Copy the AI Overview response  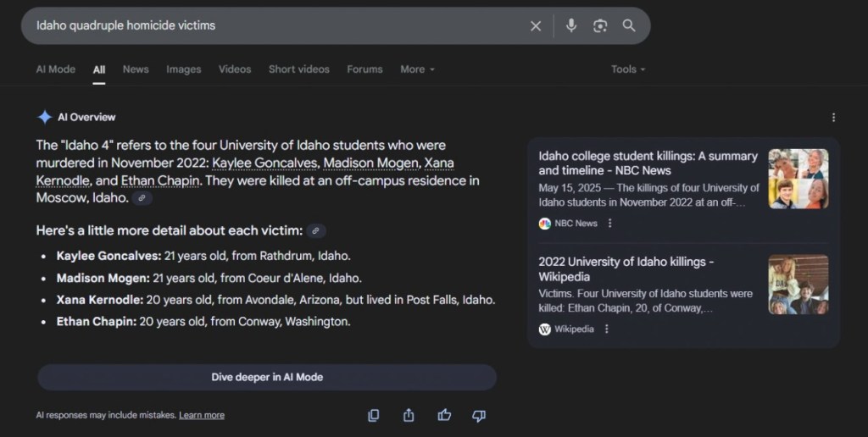click(x=374, y=415)
